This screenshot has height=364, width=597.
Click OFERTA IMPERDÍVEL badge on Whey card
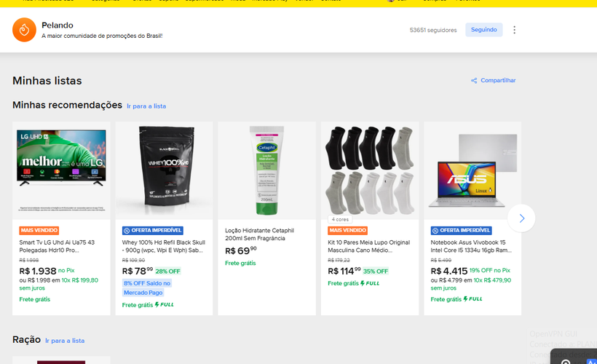[x=153, y=230]
